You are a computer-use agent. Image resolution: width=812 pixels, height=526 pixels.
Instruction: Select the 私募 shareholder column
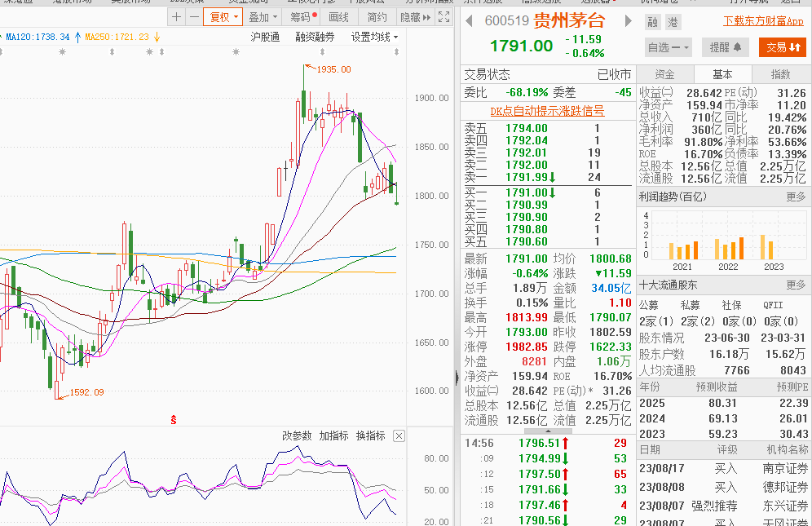coord(691,305)
